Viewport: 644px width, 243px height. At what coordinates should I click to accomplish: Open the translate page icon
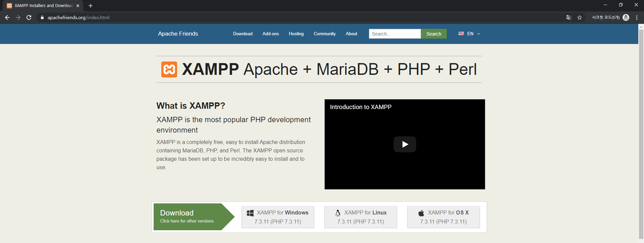click(x=569, y=17)
